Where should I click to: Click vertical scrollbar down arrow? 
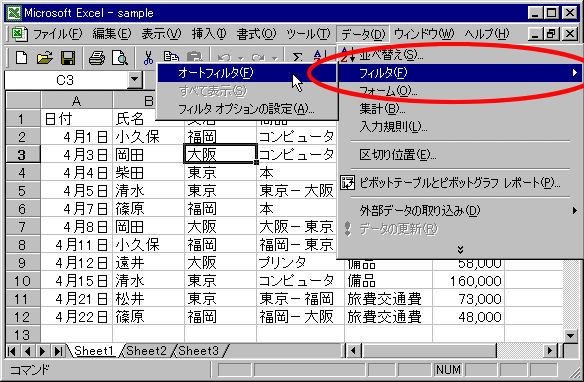571,335
